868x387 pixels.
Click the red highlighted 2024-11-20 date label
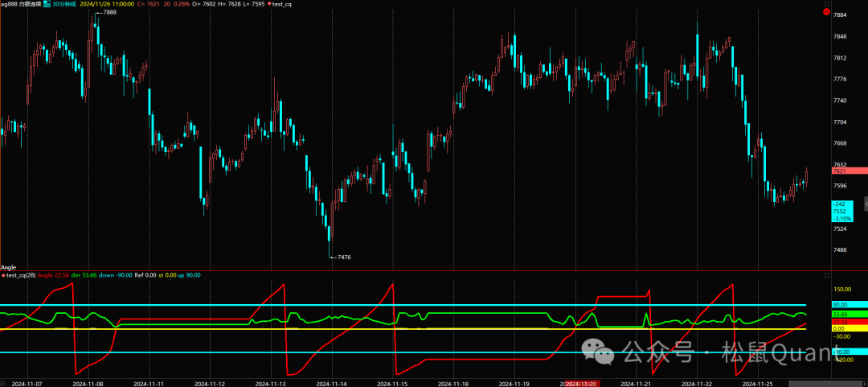(583, 384)
